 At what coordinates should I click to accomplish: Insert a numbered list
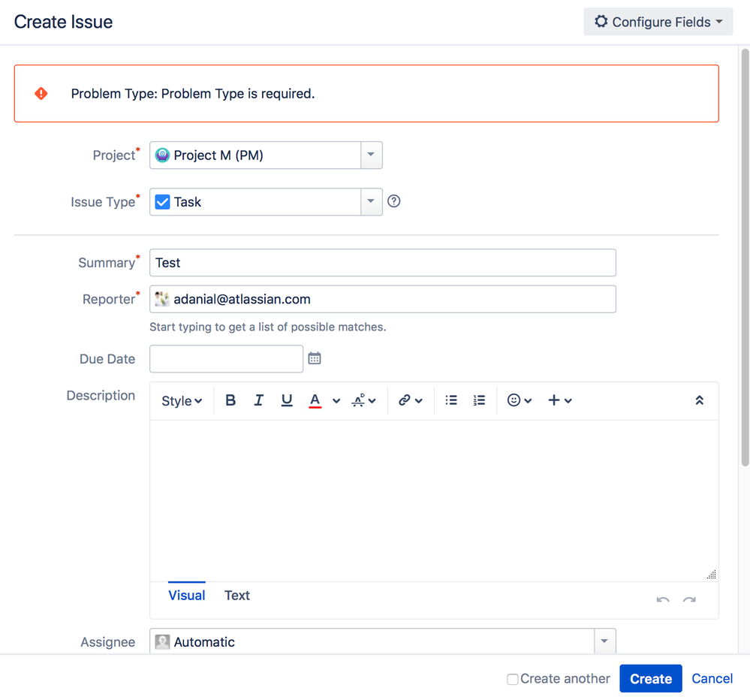click(x=479, y=400)
